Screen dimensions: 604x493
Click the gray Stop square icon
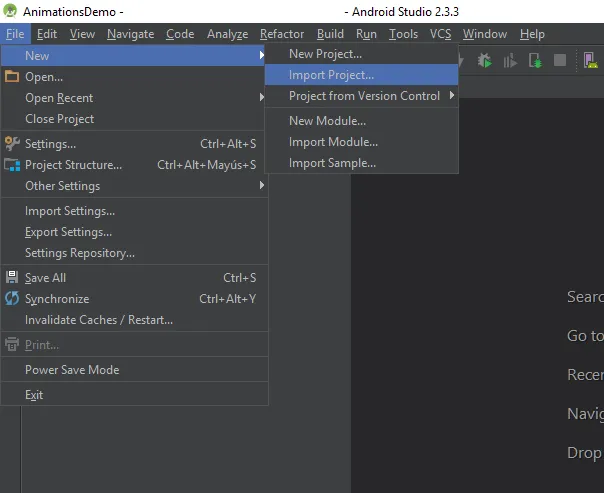[560, 60]
